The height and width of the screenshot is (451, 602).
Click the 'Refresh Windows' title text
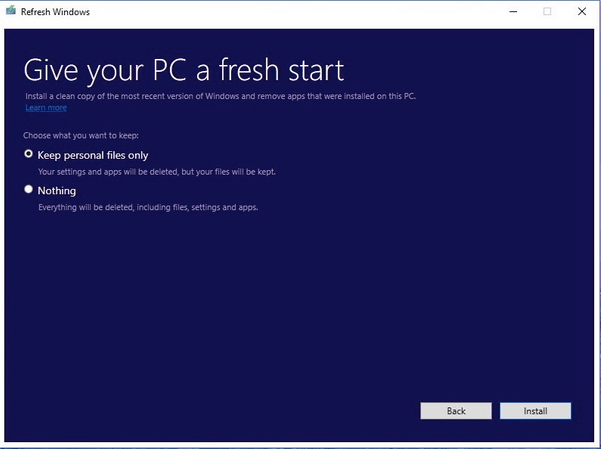(x=55, y=12)
